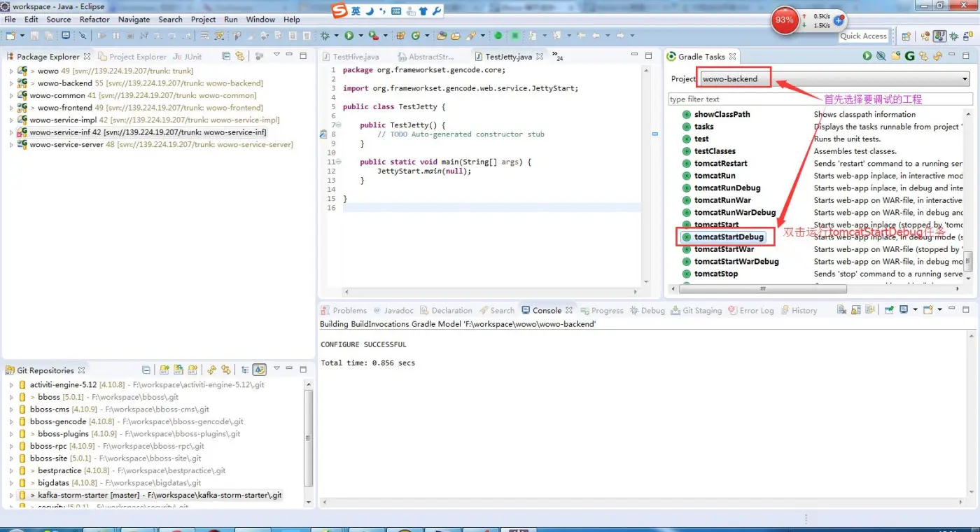Viewport: 980px width, 532px height.
Task: Select the tomcatStartDebug task
Action: pyautogui.click(x=729, y=237)
